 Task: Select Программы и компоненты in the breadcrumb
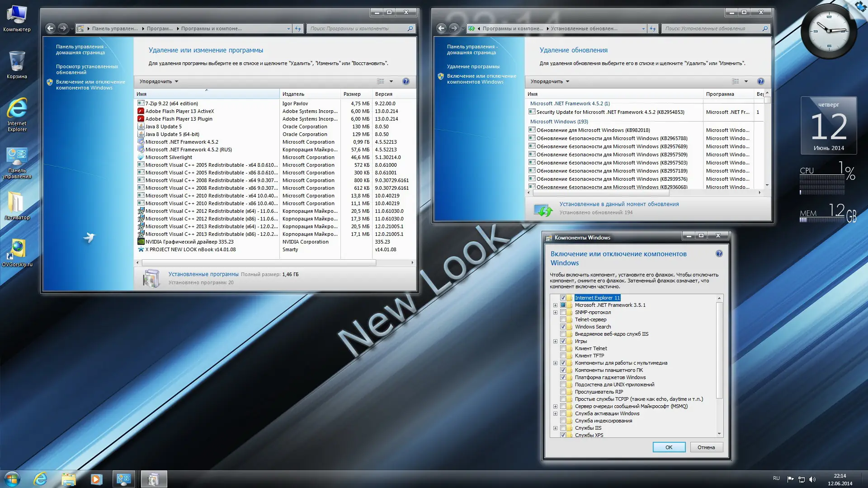tap(210, 28)
